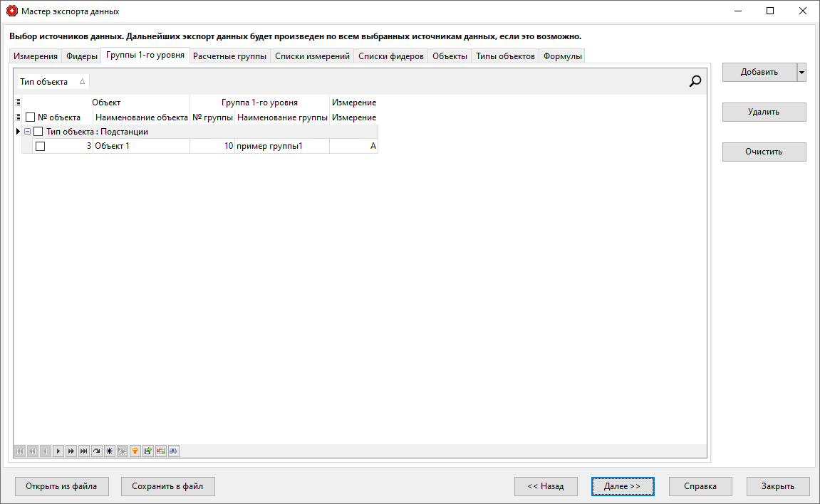Click the disabled first-record navigator control
Image resolution: width=820 pixels, height=504 pixels.
click(19, 451)
